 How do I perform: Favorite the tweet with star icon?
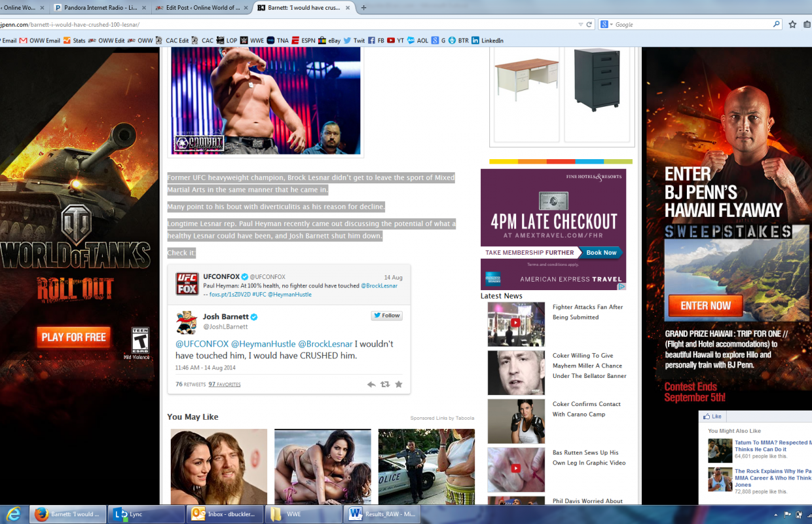[398, 384]
